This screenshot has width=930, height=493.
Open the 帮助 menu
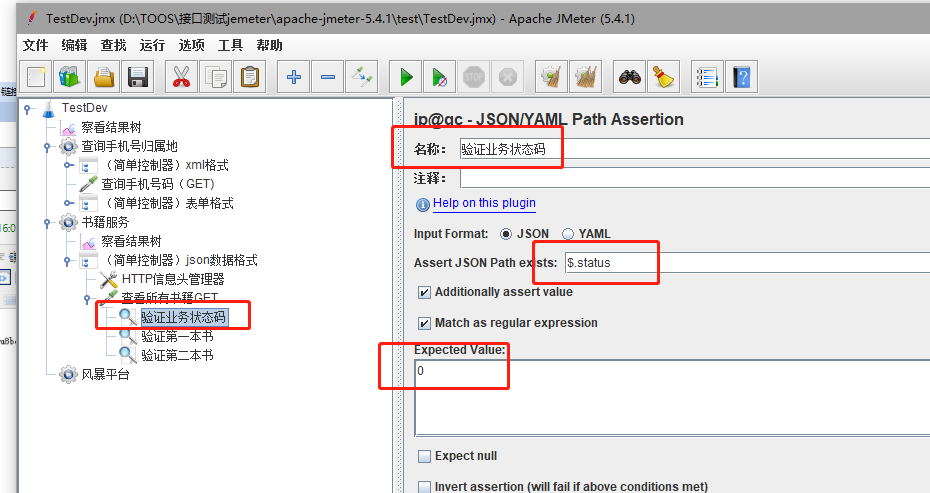269,45
